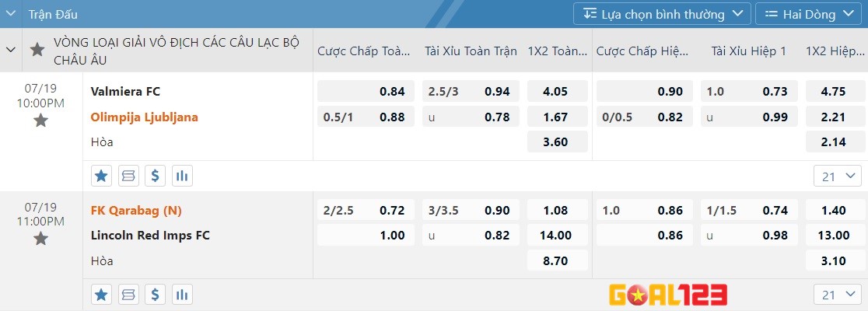Screen dimensions: 868x311
Task: Click the "Tài Xỉu Toàn Trận" column header
Action: coord(471,51)
